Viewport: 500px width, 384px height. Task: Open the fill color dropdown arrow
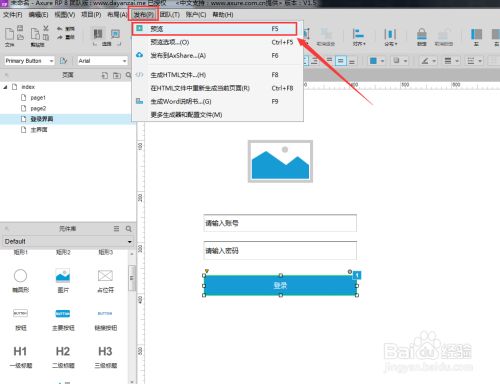382,61
